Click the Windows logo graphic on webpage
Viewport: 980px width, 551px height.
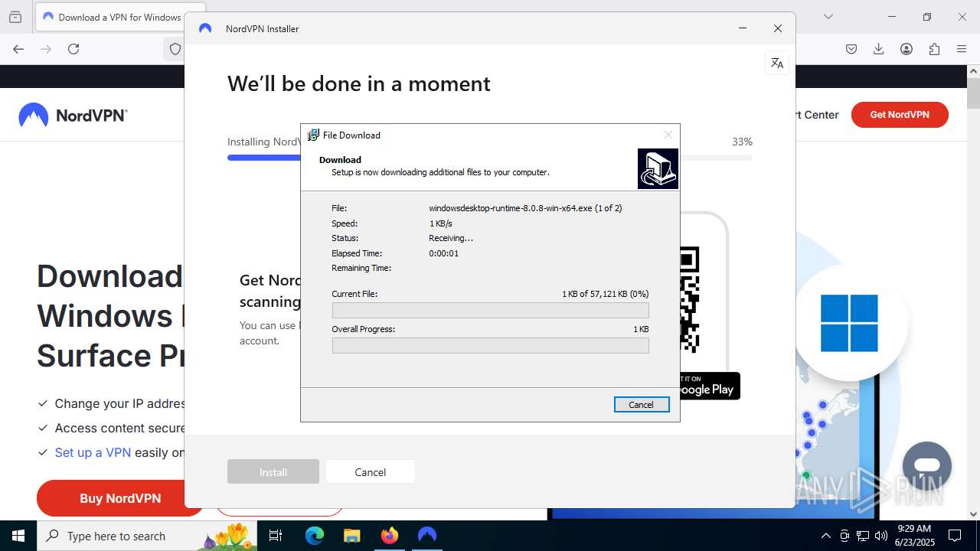[x=849, y=323]
